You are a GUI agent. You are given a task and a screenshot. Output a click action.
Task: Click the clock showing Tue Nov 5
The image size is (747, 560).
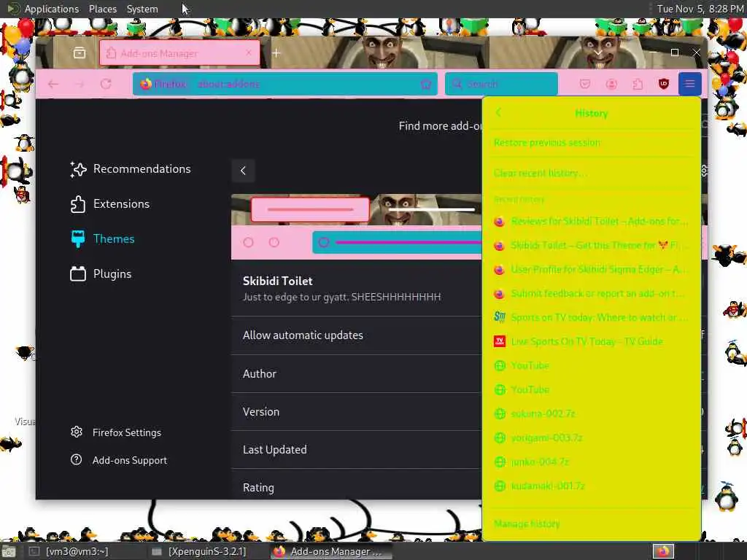click(x=700, y=9)
